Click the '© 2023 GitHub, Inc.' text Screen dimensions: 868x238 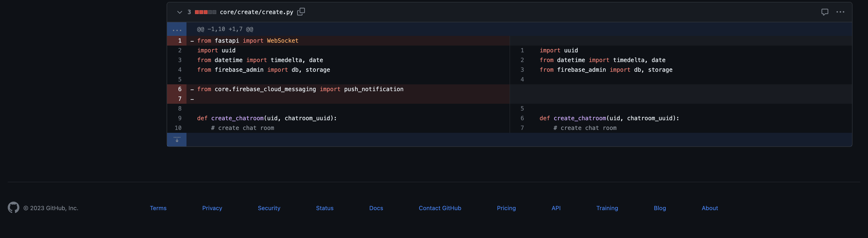pos(51,208)
